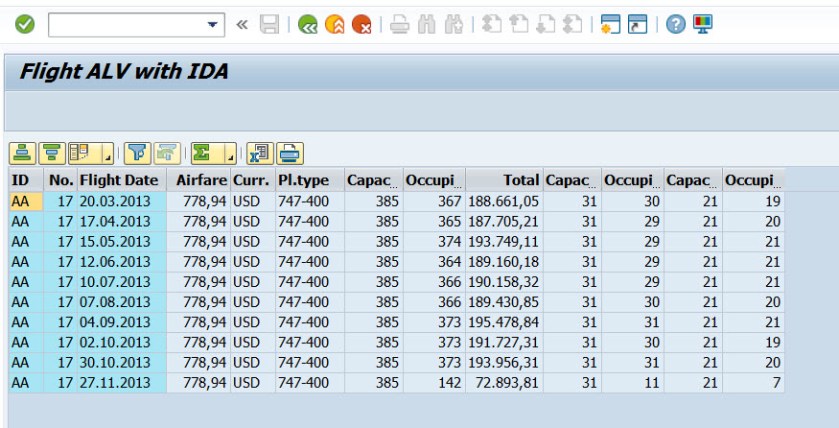The image size is (839, 428).
Task: Expand the Total (sum) dropdown arrow
Action: point(230,156)
